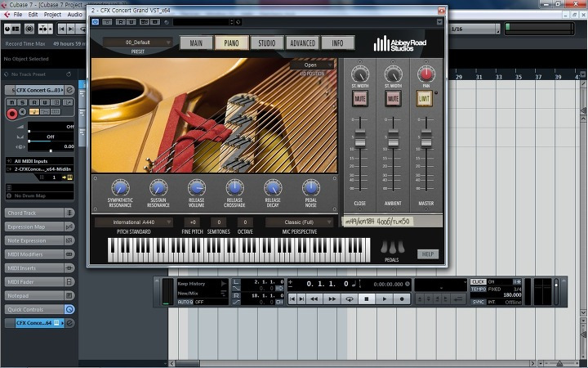588x368 pixels.
Task: Toggle the track Solo S button
Action: (x=23, y=102)
